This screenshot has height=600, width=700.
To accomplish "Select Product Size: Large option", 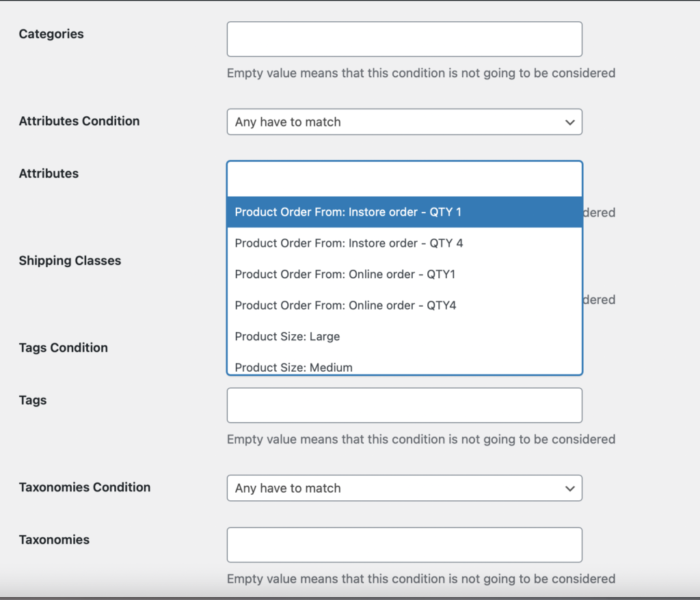I will 404,336.
